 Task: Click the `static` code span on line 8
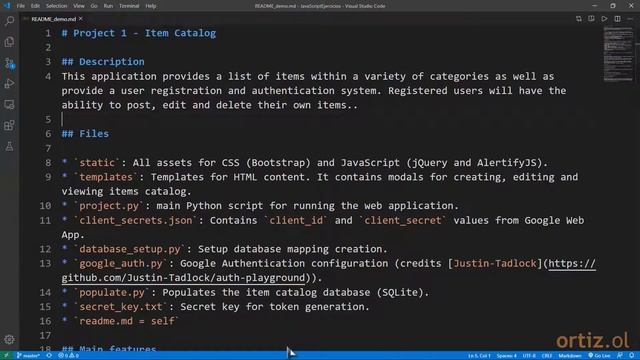(97, 163)
